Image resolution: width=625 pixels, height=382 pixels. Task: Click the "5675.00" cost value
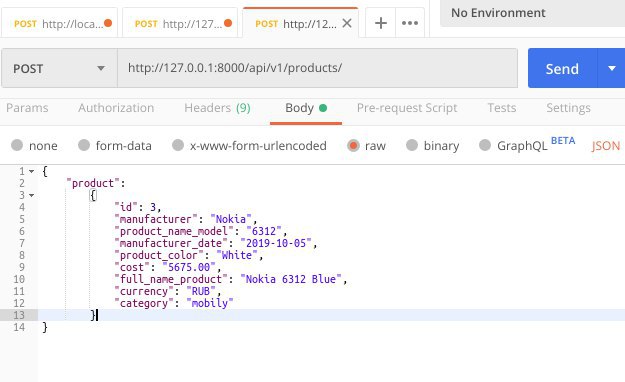[x=189, y=267]
